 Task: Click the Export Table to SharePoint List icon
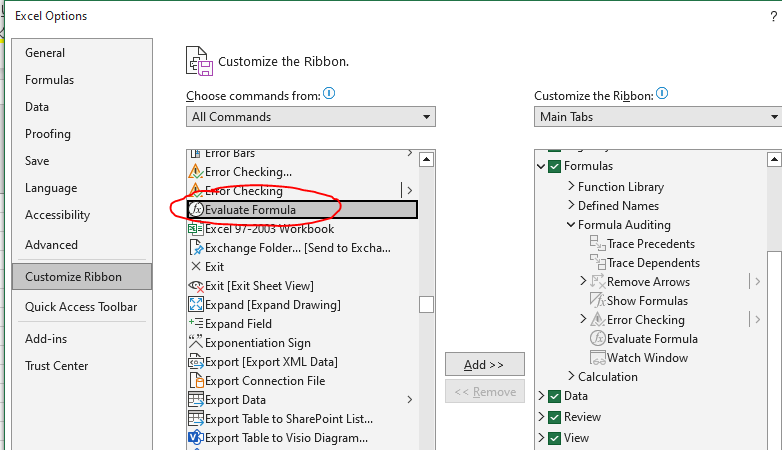coord(196,419)
